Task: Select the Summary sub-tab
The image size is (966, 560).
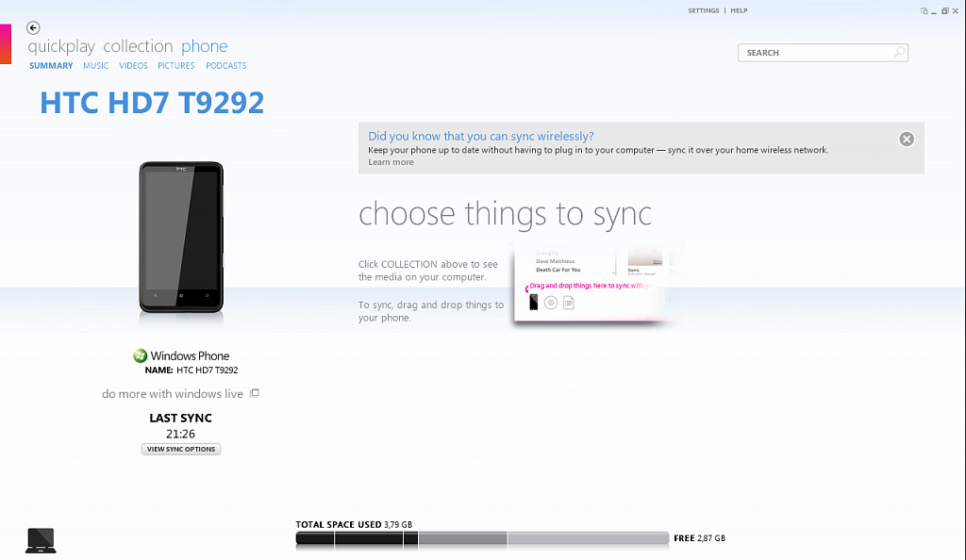Action: click(51, 66)
